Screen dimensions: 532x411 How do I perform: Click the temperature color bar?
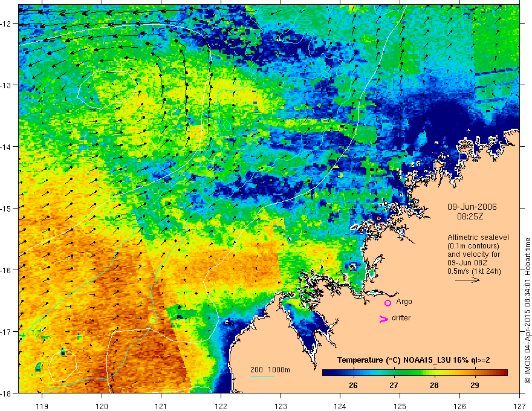[x=415, y=372]
